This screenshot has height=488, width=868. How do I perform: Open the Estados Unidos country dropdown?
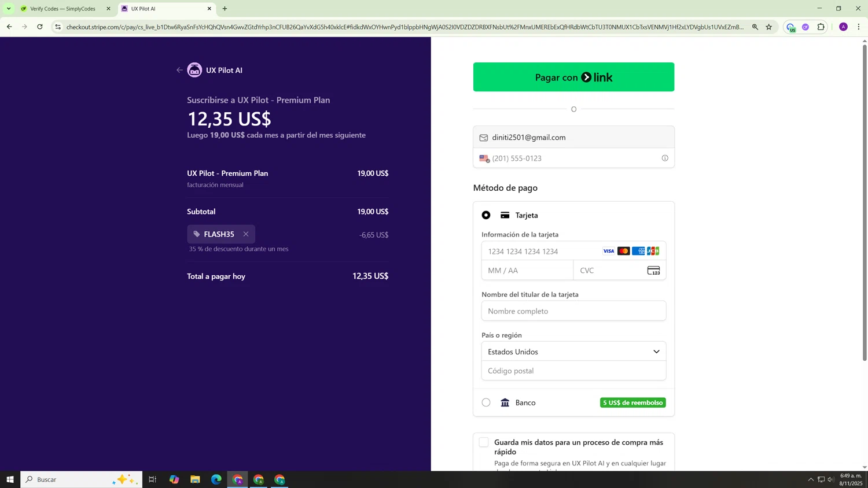point(573,352)
